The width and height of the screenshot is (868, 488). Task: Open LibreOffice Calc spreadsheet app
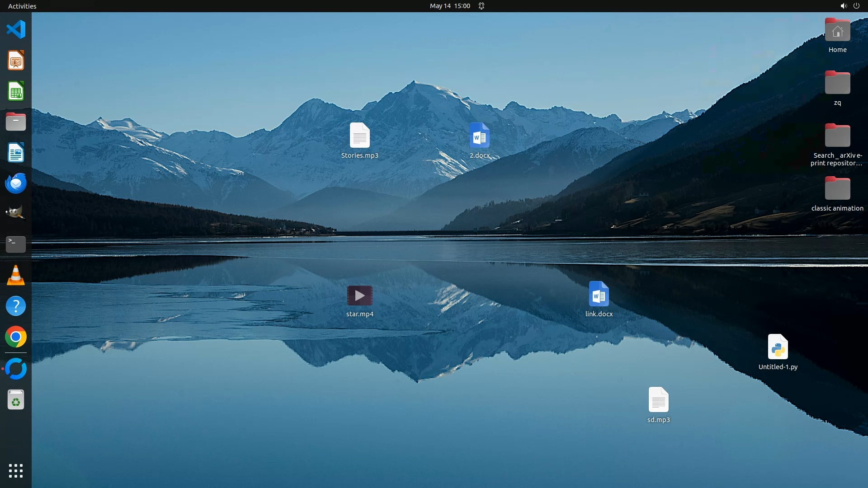[x=16, y=91]
